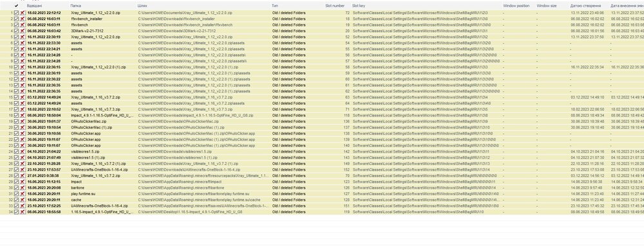
Task: Select slot number 151
Action: click(x=346, y=206)
